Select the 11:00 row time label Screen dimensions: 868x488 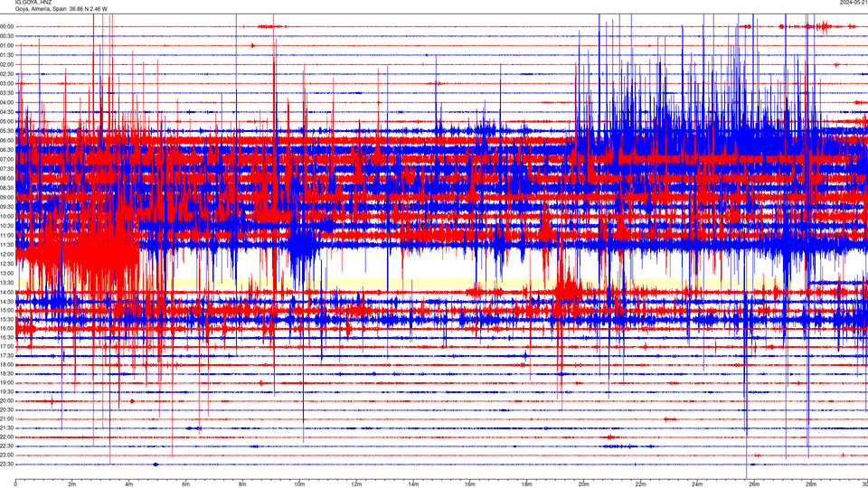[x=7, y=235]
